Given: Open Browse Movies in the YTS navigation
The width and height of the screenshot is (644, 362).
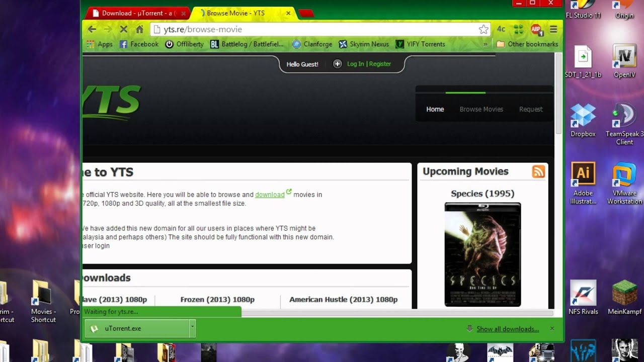Looking at the screenshot, I should [x=481, y=109].
